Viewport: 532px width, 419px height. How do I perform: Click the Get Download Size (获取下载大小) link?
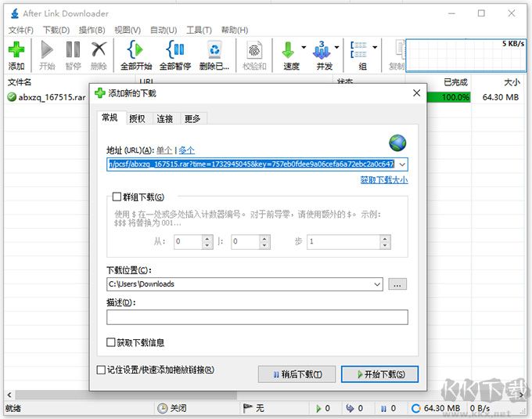384,180
